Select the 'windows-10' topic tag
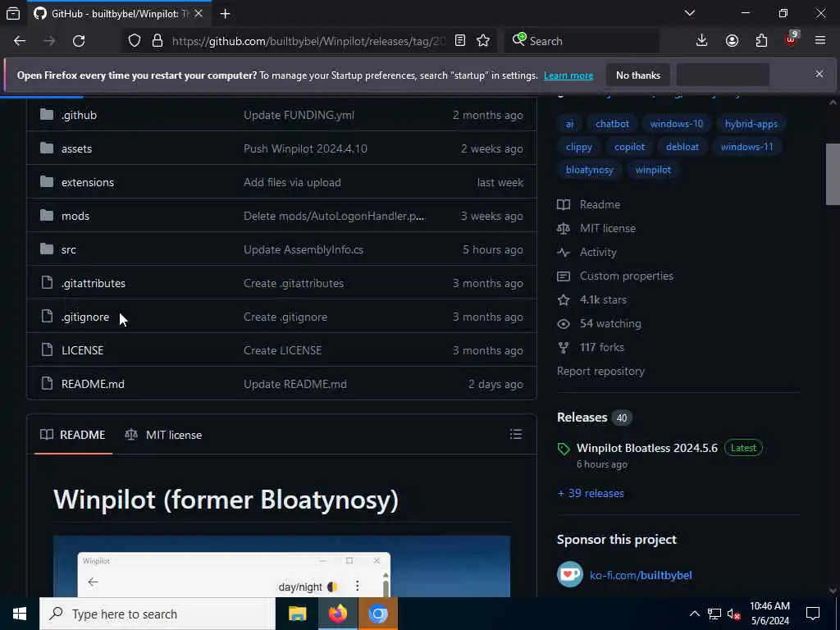Viewport: 840px width, 630px height. point(677,124)
